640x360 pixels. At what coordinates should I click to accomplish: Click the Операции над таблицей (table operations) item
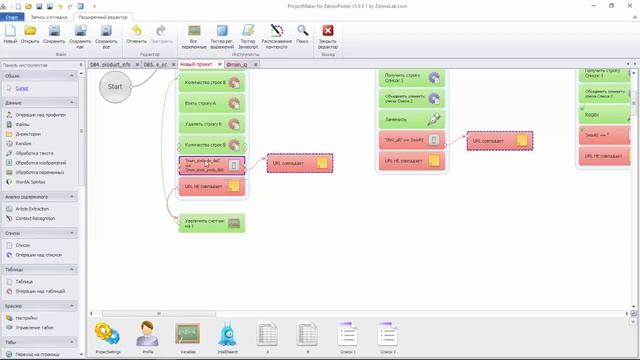pyautogui.click(x=40, y=291)
